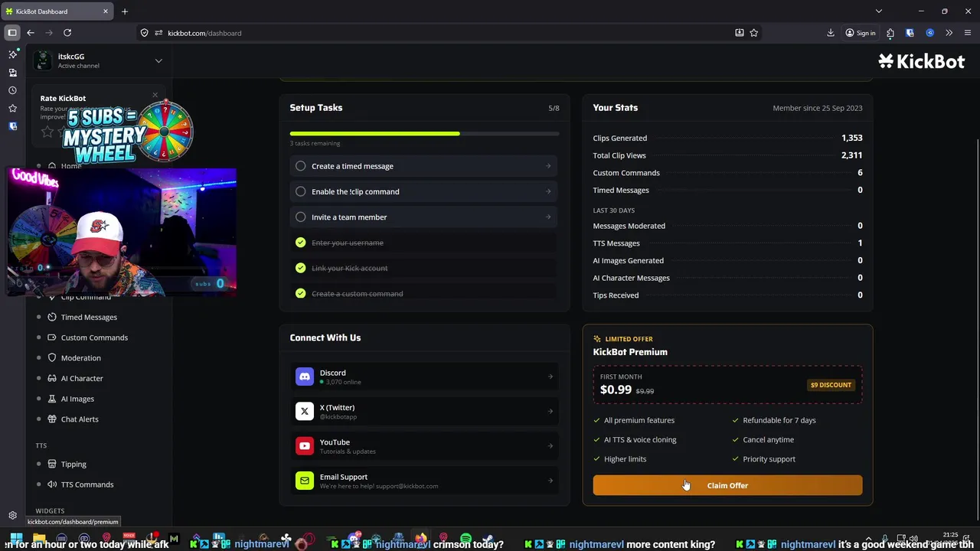Select AI Character sidebar item
Image resolution: width=980 pixels, height=551 pixels.
pyautogui.click(x=82, y=378)
